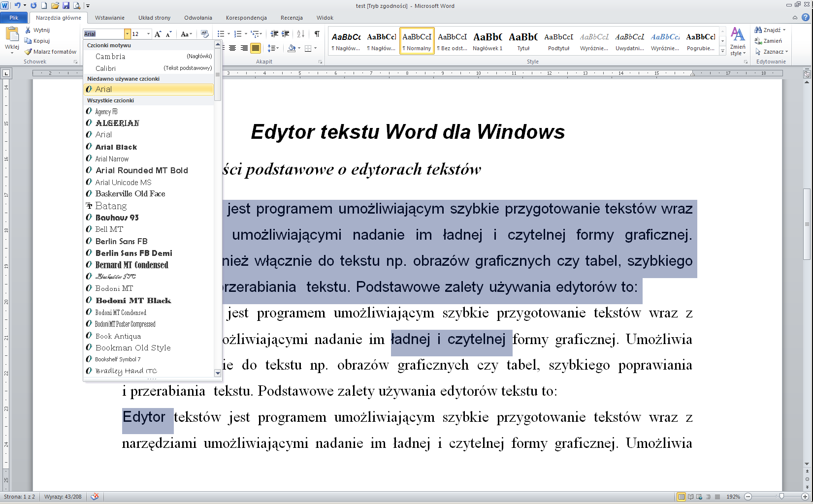Click the Znajdź binoculars button

pyautogui.click(x=770, y=30)
